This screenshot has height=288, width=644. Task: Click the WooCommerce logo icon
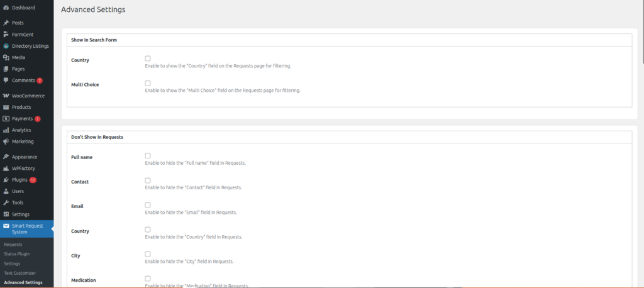coord(6,96)
